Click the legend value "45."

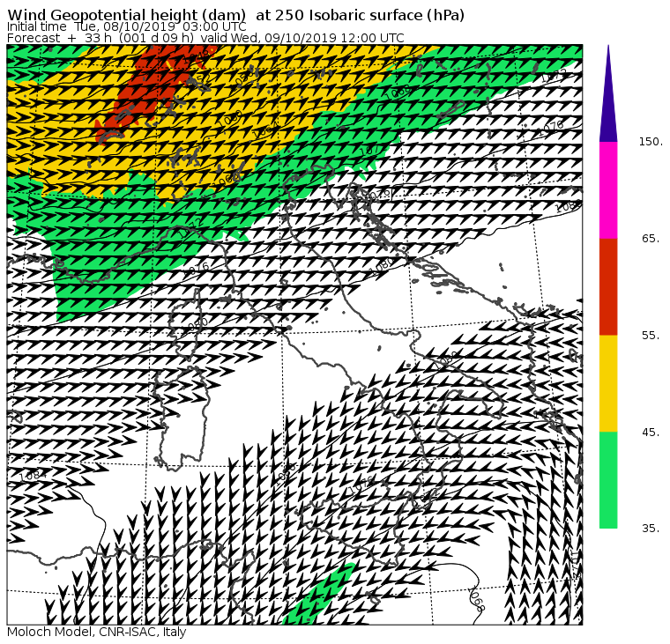(x=651, y=433)
